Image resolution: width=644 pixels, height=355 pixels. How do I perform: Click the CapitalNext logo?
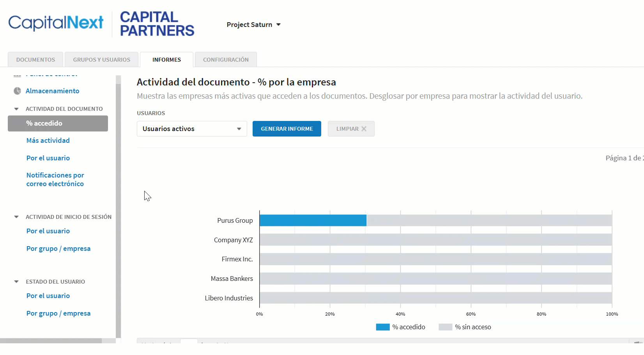tap(56, 23)
